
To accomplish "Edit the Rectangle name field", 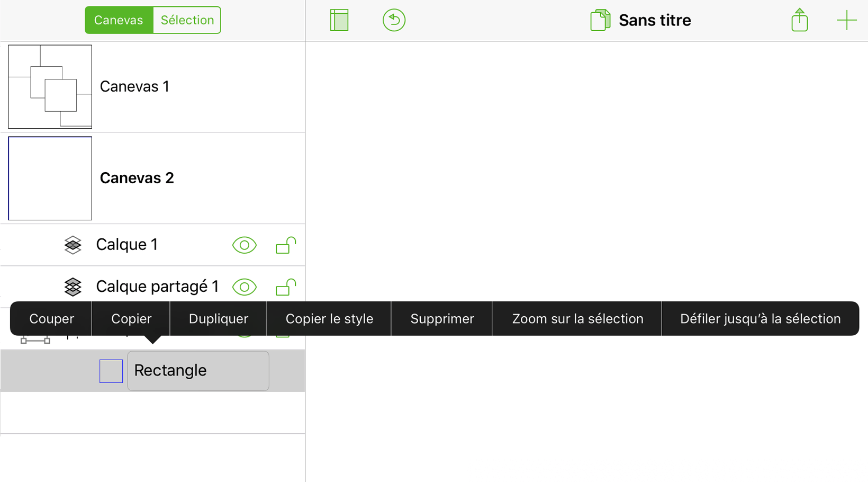I will tap(198, 371).
